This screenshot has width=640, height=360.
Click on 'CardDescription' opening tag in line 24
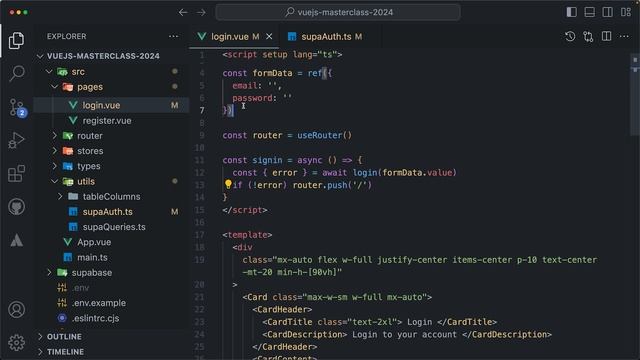304,334
